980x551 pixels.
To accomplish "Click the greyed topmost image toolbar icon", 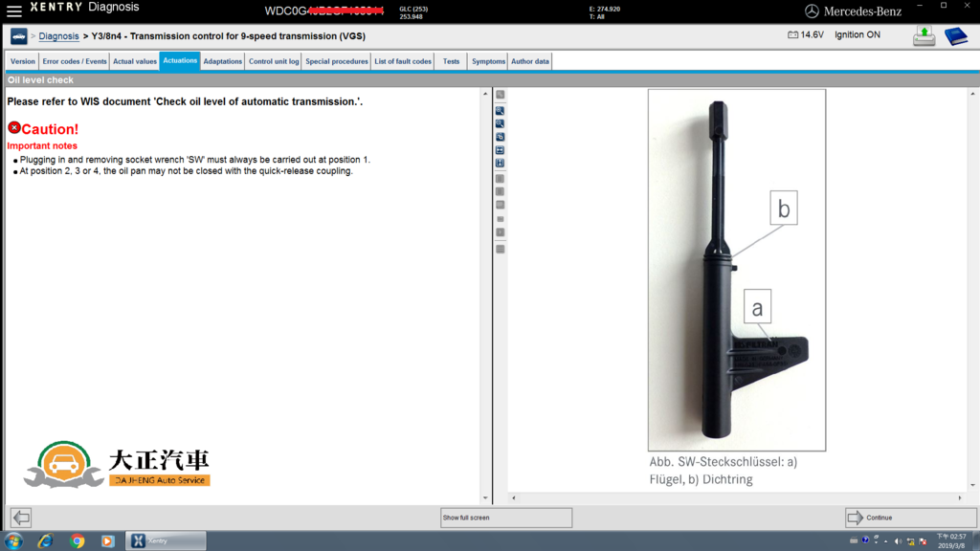I will click(500, 95).
